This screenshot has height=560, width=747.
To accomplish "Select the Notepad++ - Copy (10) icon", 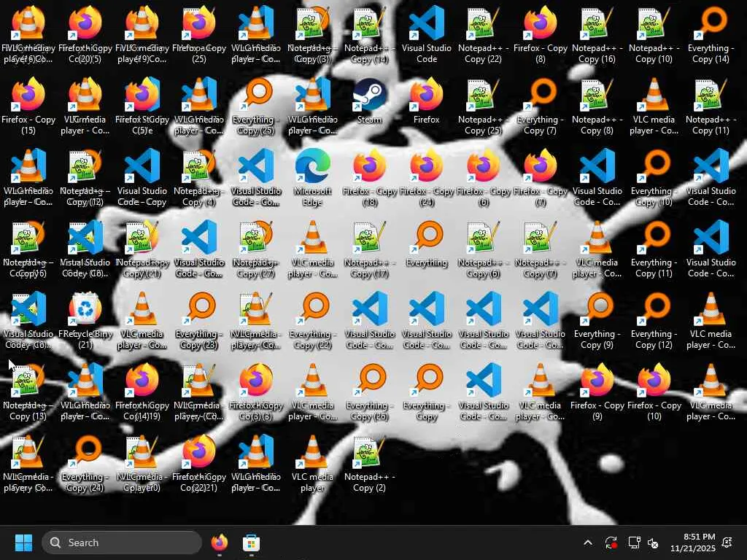I will tap(654, 35).
